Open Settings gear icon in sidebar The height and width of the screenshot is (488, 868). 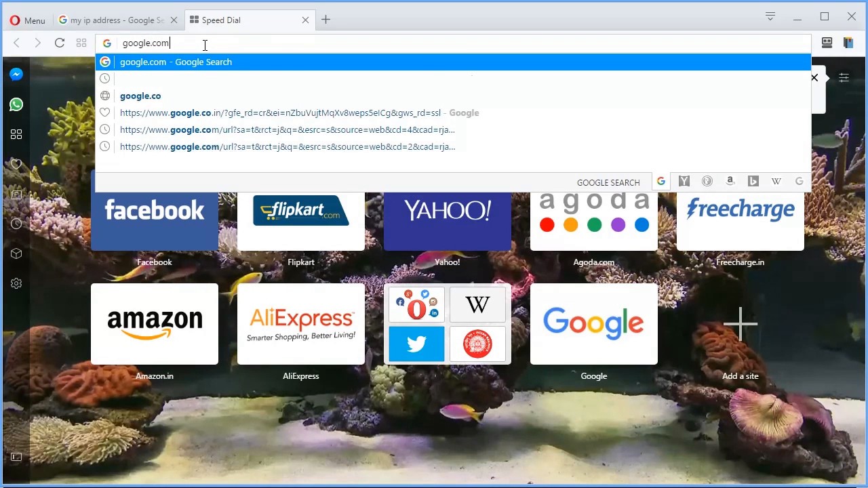16,283
